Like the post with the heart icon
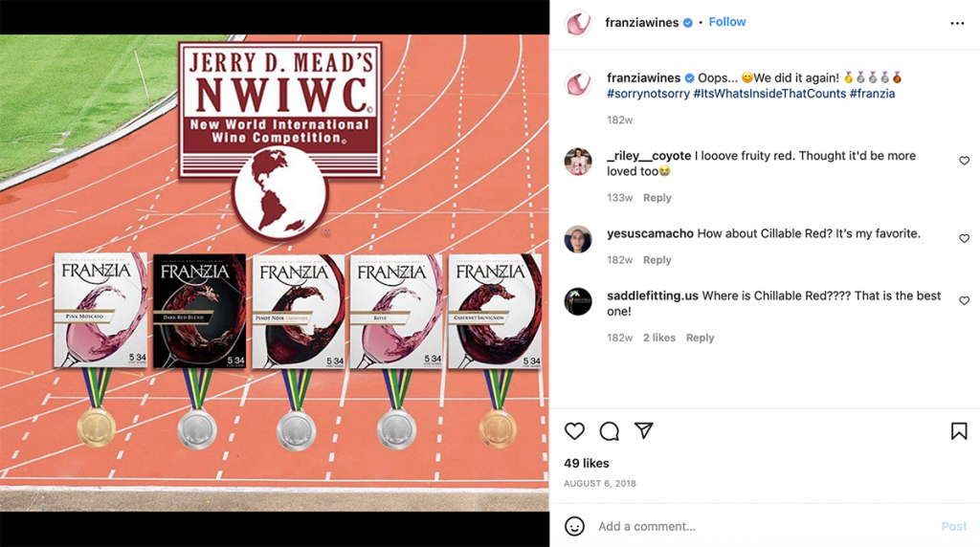The image size is (980, 547). point(574,431)
